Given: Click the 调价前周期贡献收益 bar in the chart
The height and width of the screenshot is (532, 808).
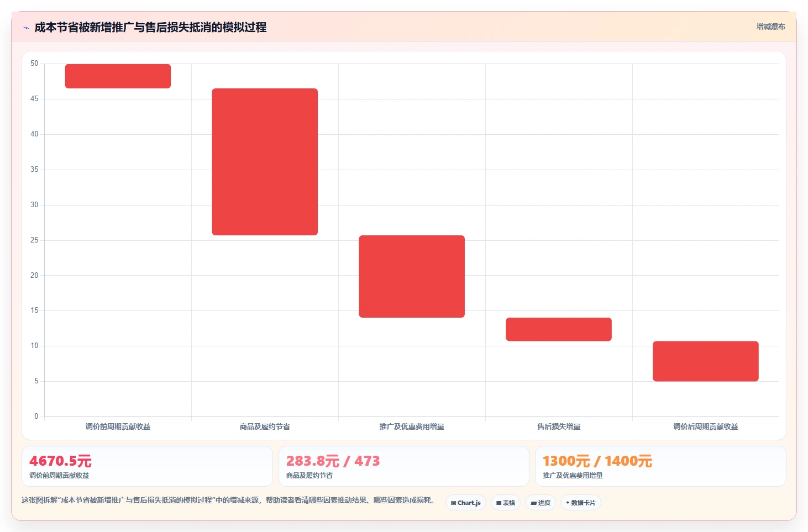Looking at the screenshot, I should tap(118, 76).
